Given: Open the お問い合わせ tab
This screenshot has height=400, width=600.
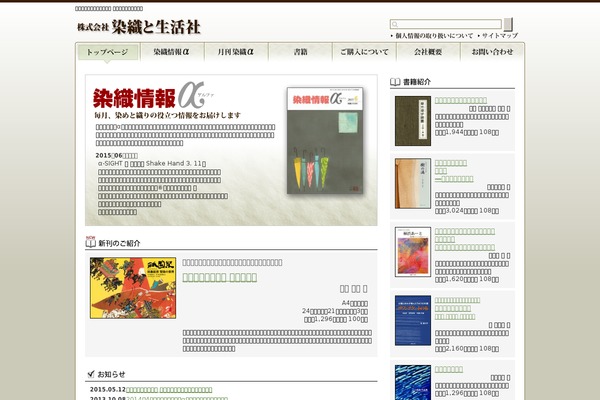Looking at the screenshot, I should [492, 52].
